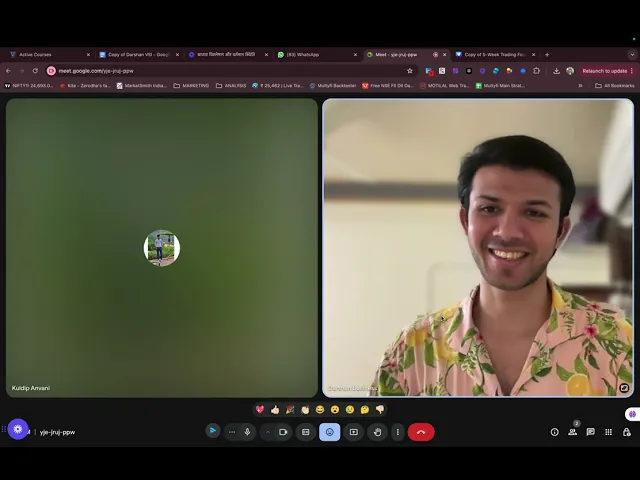Open the Extensions puzzle icon
640x480 pixels.
click(536, 71)
